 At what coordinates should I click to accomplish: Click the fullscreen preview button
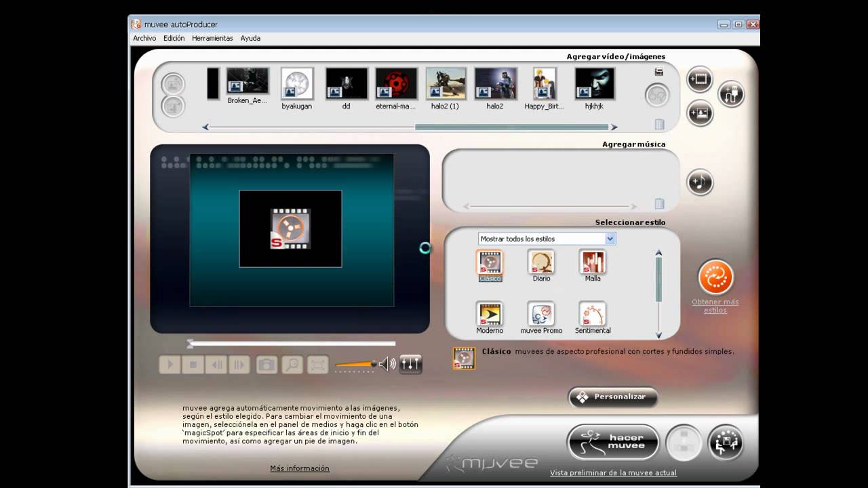[317, 365]
